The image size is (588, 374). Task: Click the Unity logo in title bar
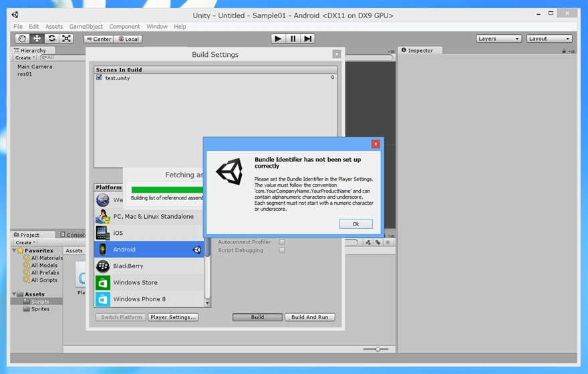(15, 15)
